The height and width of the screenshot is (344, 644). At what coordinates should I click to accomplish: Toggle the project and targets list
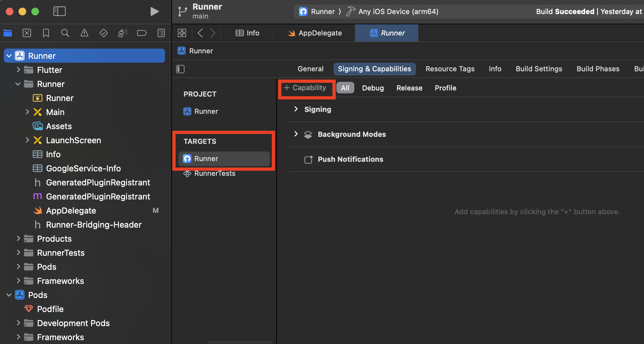click(x=180, y=69)
